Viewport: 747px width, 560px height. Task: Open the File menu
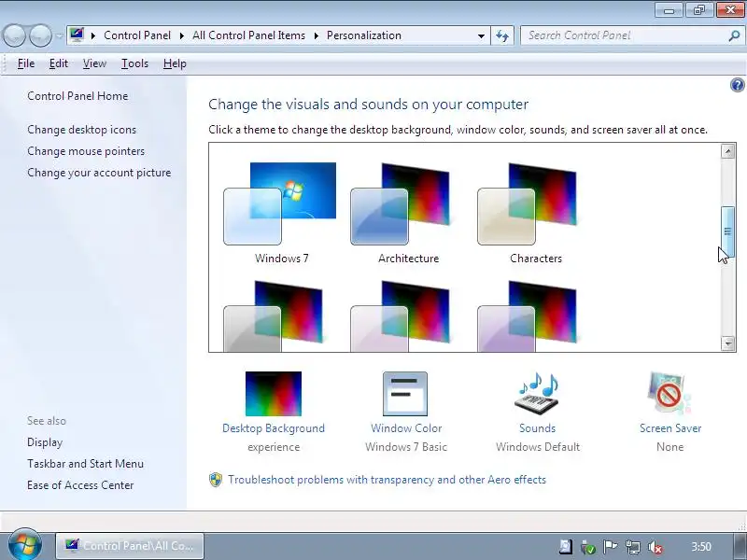(26, 63)
